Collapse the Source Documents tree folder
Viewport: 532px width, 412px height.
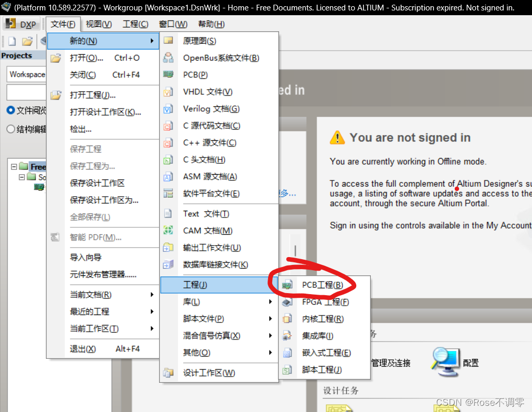click(22, 177)
